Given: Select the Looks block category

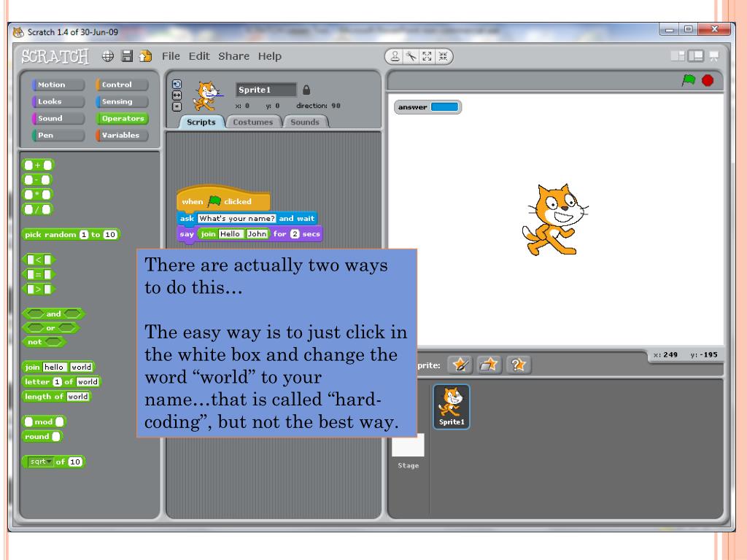Looking at the screenshot, I should 58,101.
